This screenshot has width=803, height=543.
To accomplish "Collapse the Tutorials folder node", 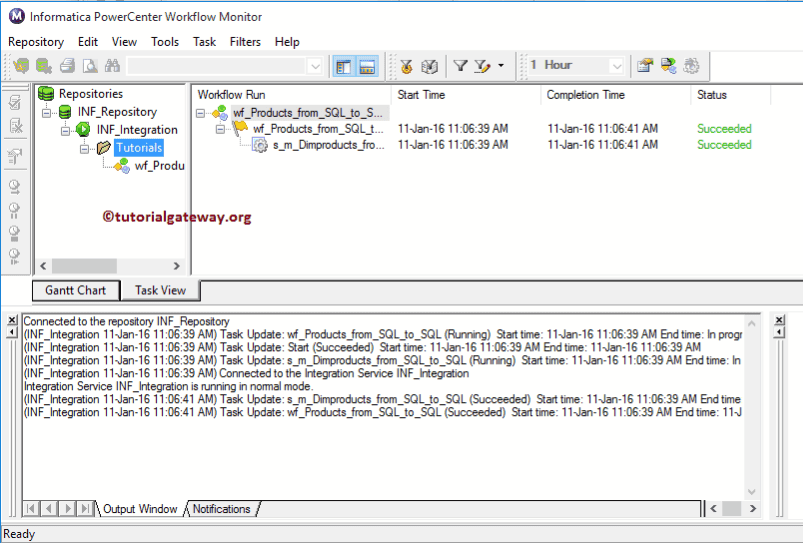I will click(84, 149).
